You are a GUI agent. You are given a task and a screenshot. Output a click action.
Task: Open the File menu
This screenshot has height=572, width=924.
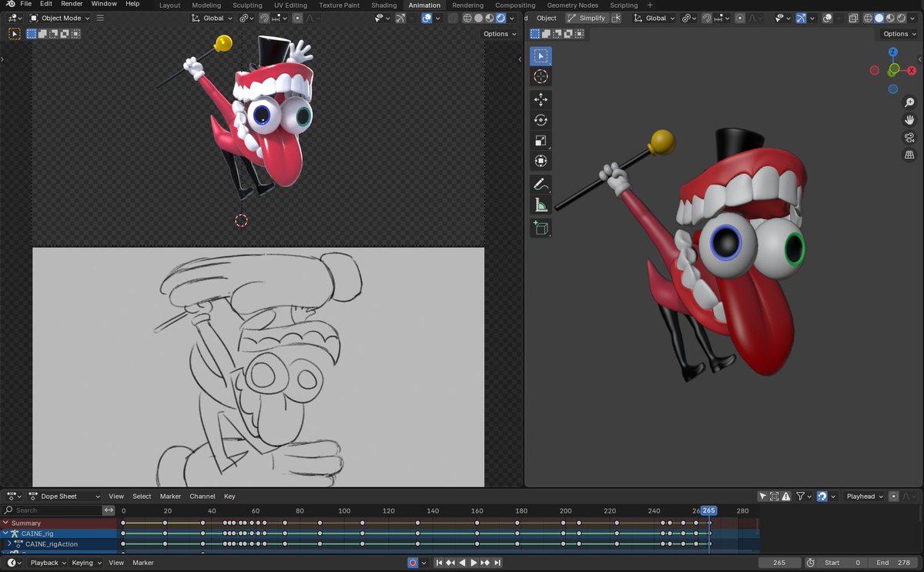click(x=25, y=5)
